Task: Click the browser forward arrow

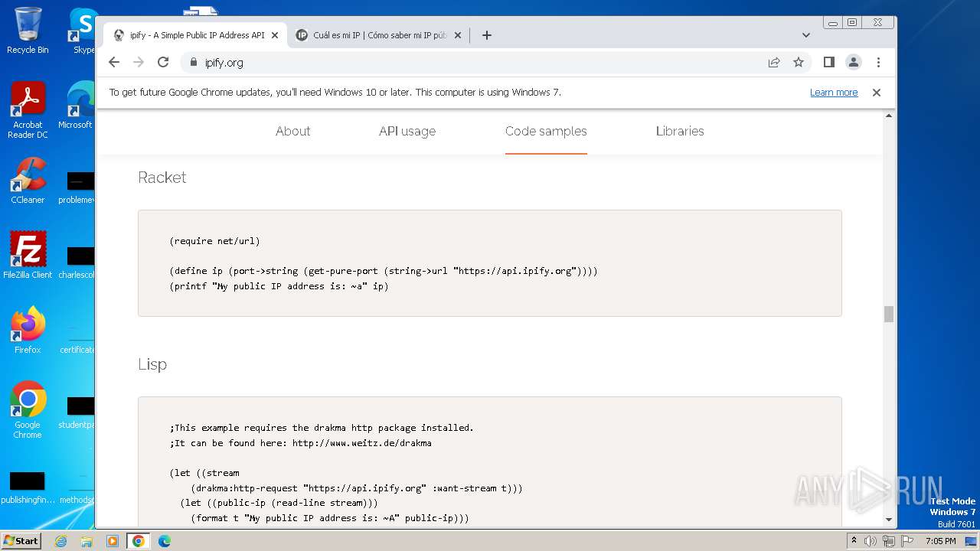Action: (139, 62)
